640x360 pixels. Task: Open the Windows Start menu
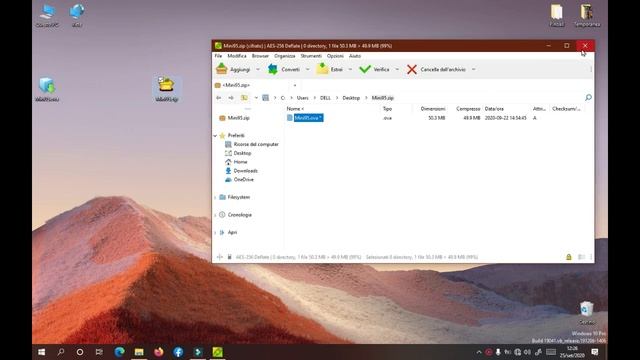(41, 351)
